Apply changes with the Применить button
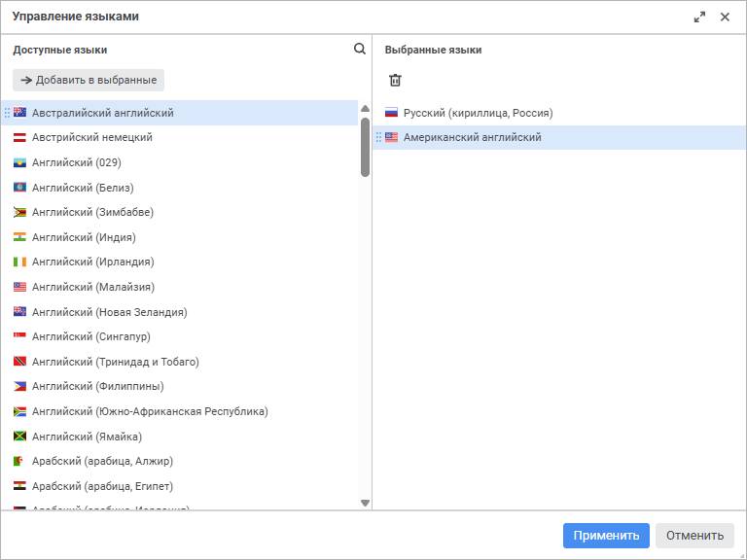 (606, 536)
